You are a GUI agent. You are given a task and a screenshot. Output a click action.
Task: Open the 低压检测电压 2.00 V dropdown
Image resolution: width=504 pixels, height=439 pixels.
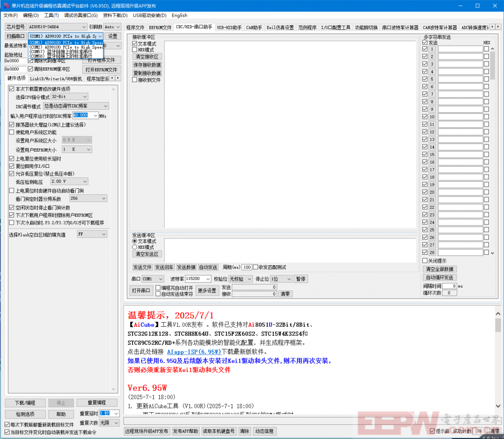[x=85, y=181]
